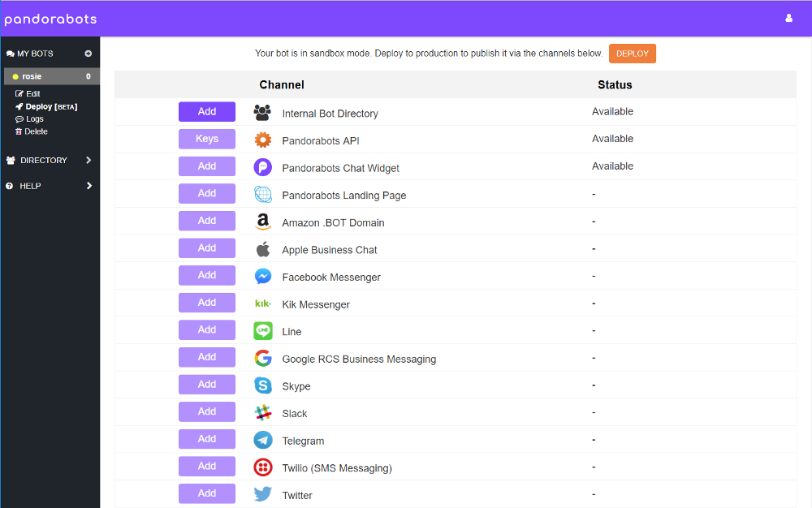Click the Landing Page globe icon
Image resolution: width=812 pixels, height=508 pixels.
[262, 195]
